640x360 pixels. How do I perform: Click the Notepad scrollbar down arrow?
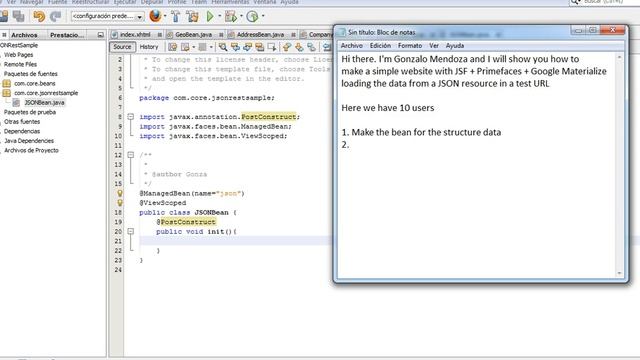coord(620,273)
